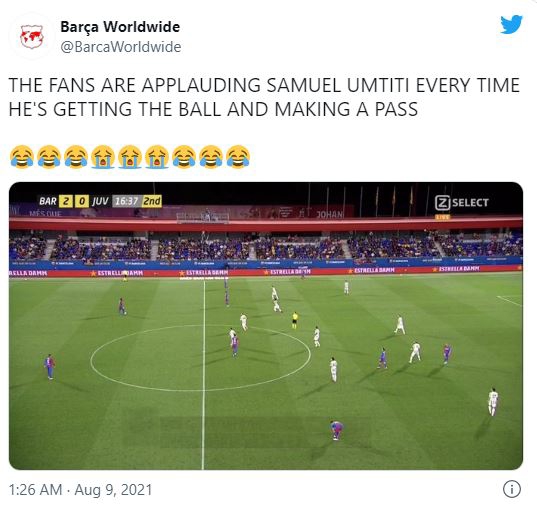Viewport: 537px width, 507px height.
Task: Open the match video thumbnail at center circle
Action: [266, 326]
